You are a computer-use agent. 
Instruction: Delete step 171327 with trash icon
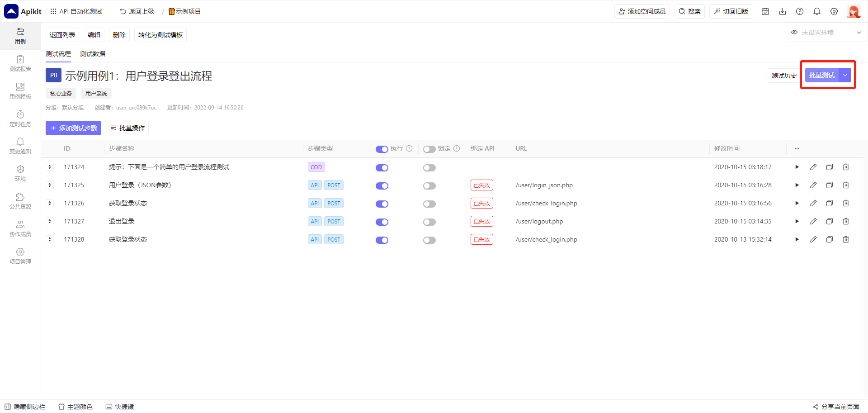(846, 221)
